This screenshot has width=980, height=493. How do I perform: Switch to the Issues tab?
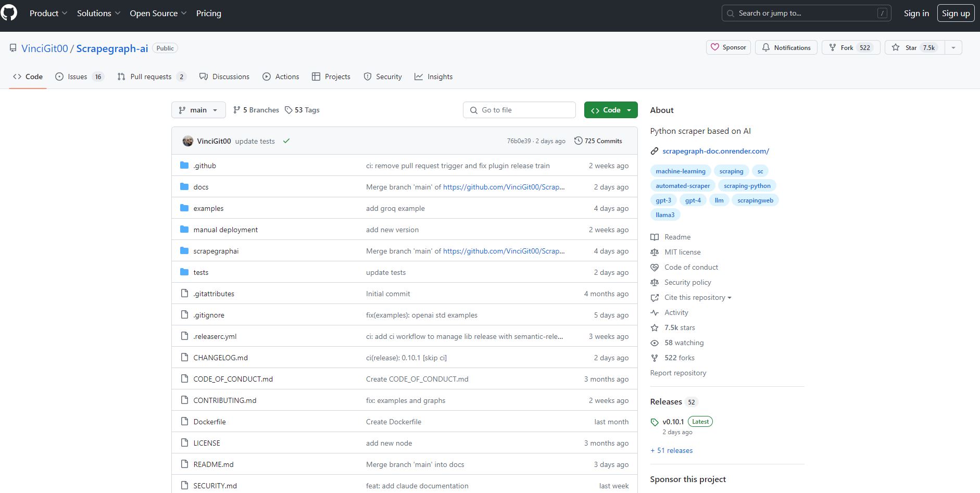tap(79, 77)
